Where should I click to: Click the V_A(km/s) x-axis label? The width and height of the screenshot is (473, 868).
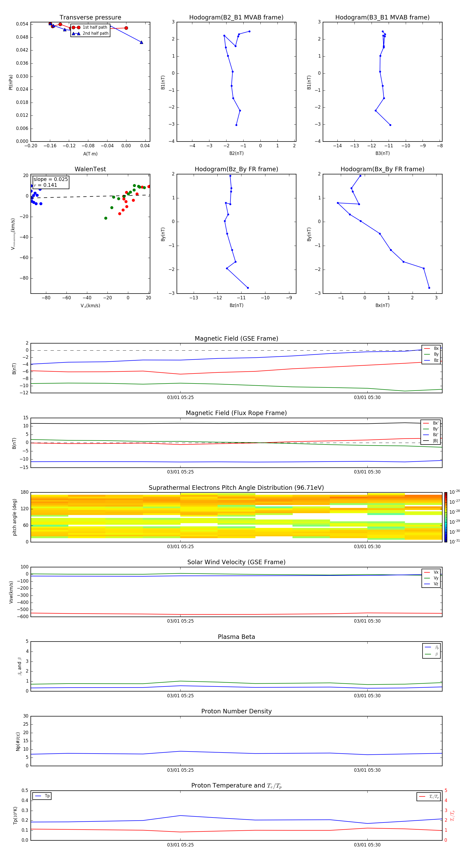point(90,306)
